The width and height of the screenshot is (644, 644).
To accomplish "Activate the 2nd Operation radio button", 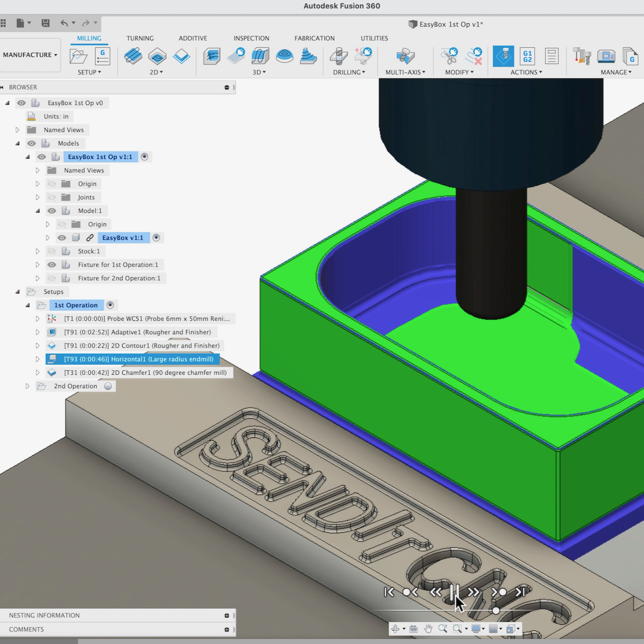I will coord(108,386).
